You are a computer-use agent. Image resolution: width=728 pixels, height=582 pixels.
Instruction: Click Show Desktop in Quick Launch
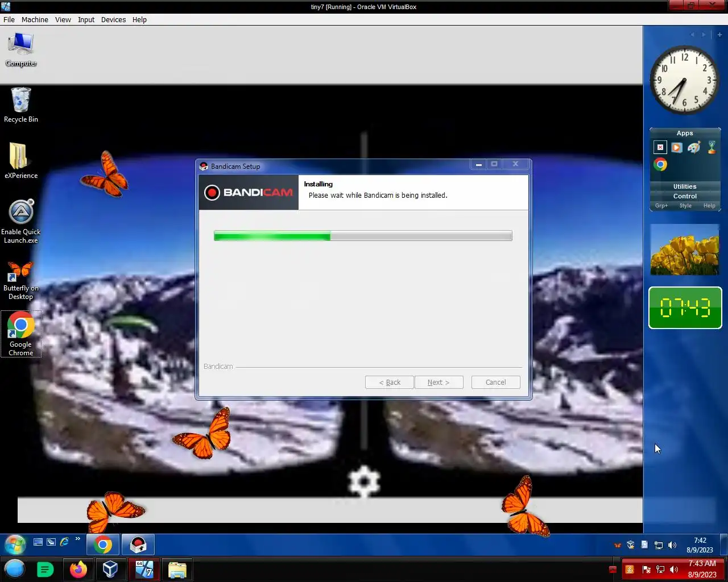(x=38, y=542)
